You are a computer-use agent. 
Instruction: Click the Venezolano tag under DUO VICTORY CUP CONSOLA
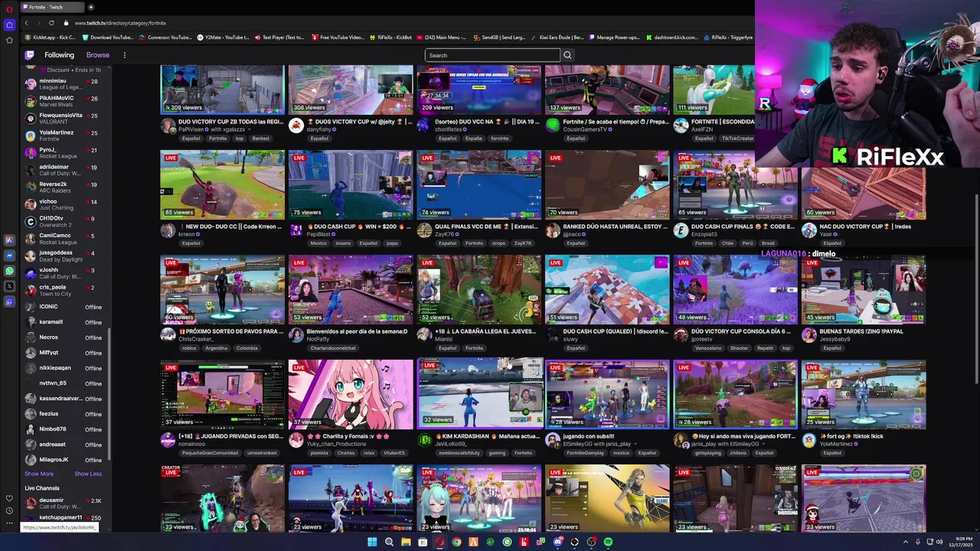tap(708, 348)
